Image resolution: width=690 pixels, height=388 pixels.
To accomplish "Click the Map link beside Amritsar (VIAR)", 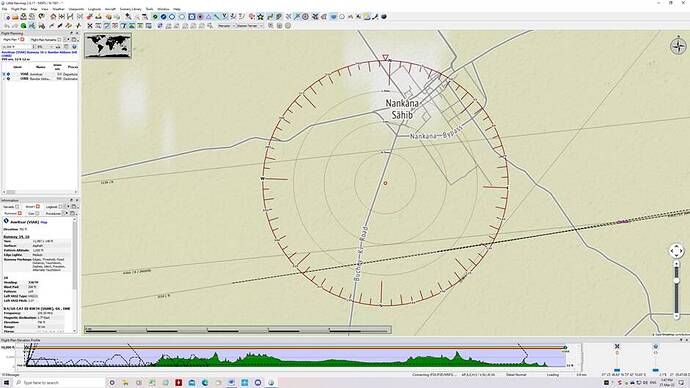I will (44, 223).
